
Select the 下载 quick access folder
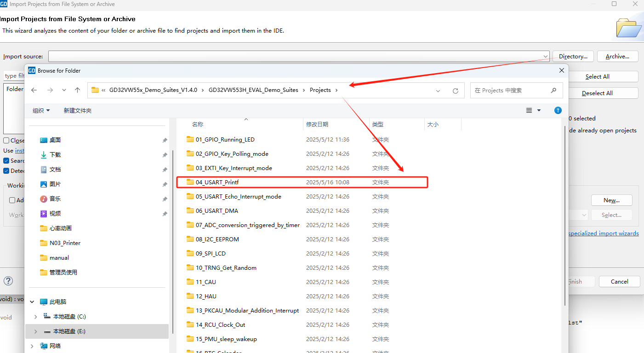pyautogui.click(x=55, y=155)
